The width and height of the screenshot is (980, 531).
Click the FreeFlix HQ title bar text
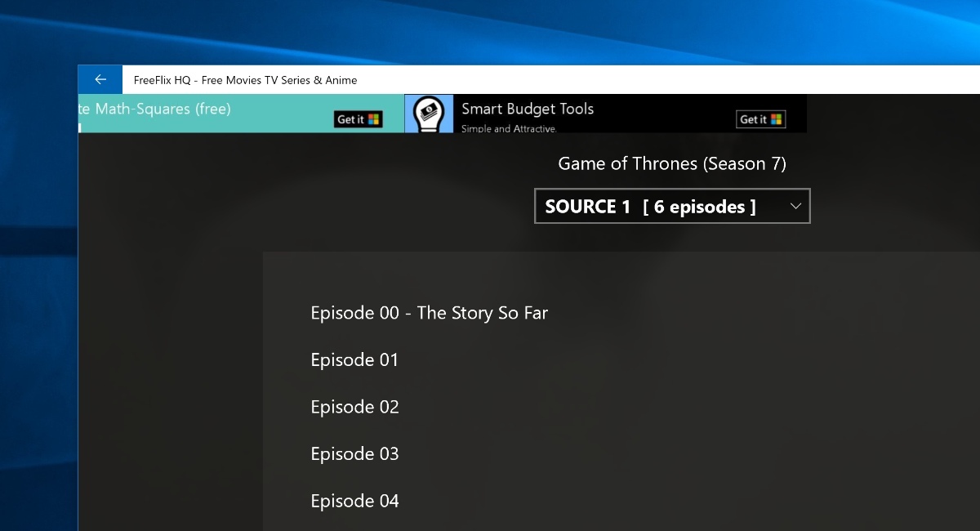[244, 79]
